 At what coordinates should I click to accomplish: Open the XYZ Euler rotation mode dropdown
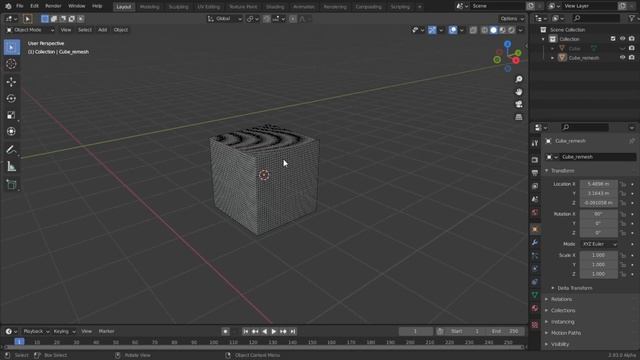(599, 244)
